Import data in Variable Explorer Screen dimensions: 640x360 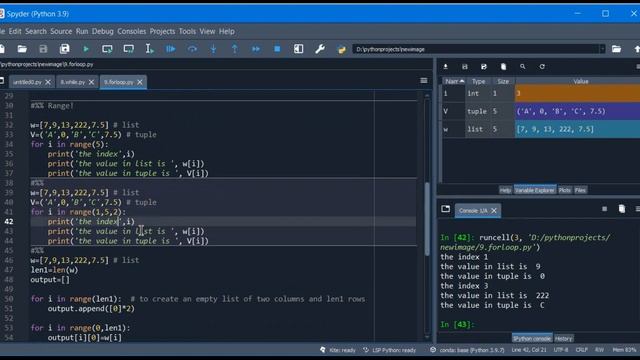click(445, 67)
